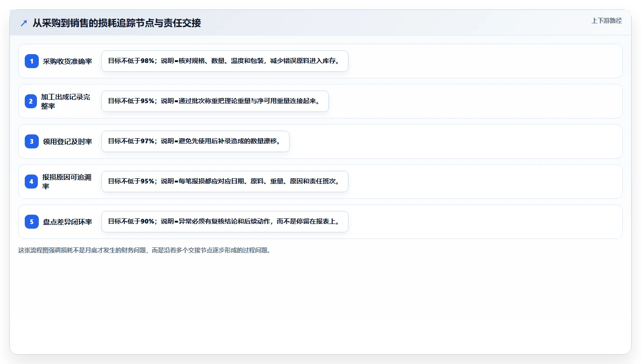Click the 上下游路径 label
Screen dimensions: 641x364
[x=606, y=21]
